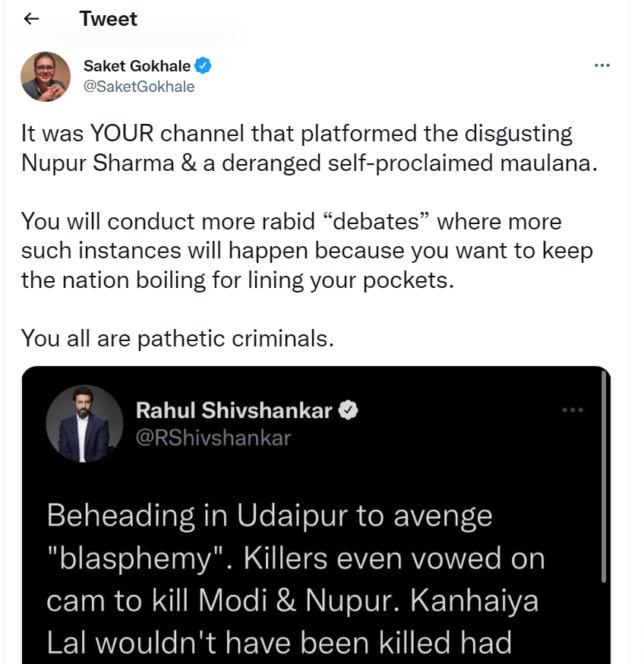Image resolution: width=644 pixels, height=664 pixels.
Task: Click the Saket Gokhale display name
Action: pos(137,65)
